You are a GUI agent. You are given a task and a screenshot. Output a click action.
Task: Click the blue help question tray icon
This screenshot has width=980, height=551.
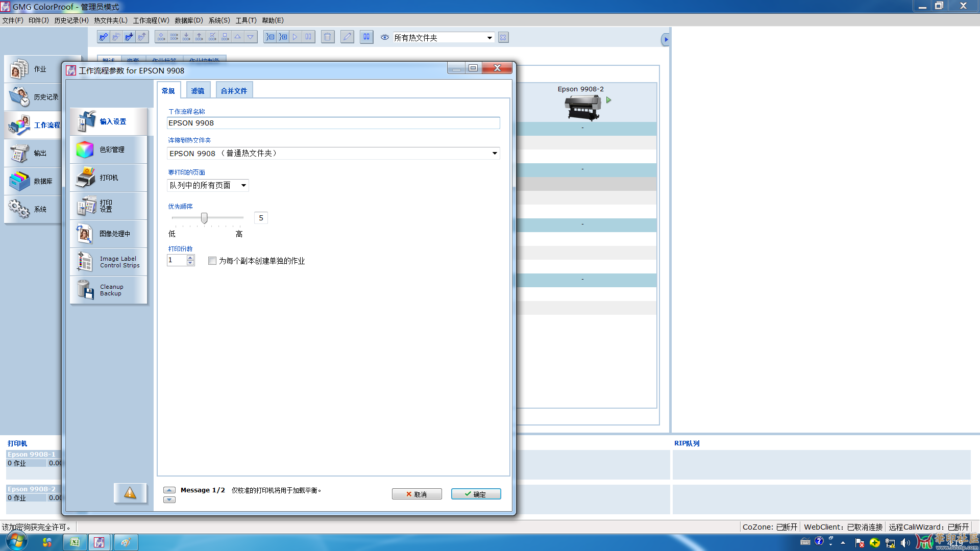(x=819, y=541)
